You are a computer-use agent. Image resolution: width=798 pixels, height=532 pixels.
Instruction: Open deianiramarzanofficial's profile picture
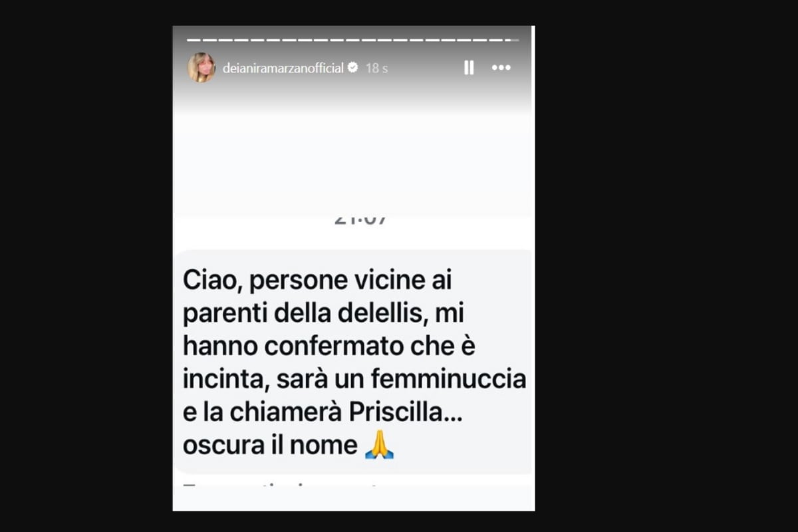point(201,67)
